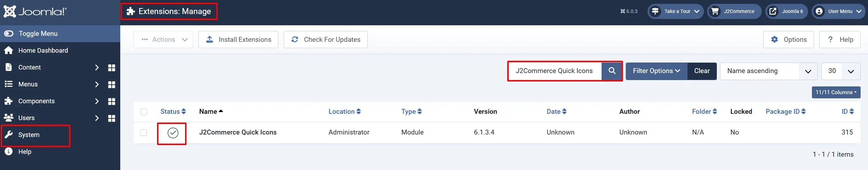Click the Clear filter button
Image resolution: width=868 pixels, height=170 pixels.
tap(702, 71)
